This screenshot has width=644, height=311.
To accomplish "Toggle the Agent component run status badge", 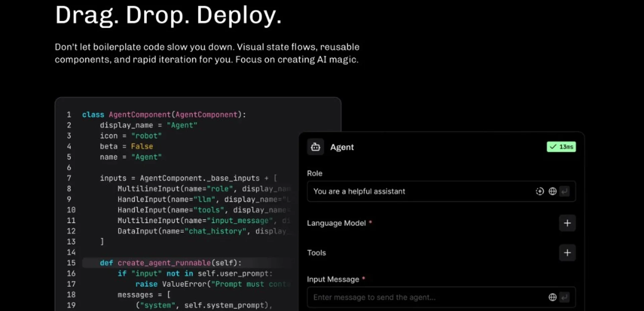I will tap(561, 147).
